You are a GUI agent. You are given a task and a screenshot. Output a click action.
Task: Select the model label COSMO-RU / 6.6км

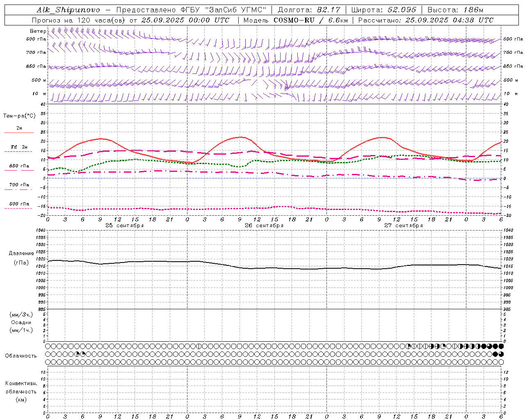(x=310, y=20)
